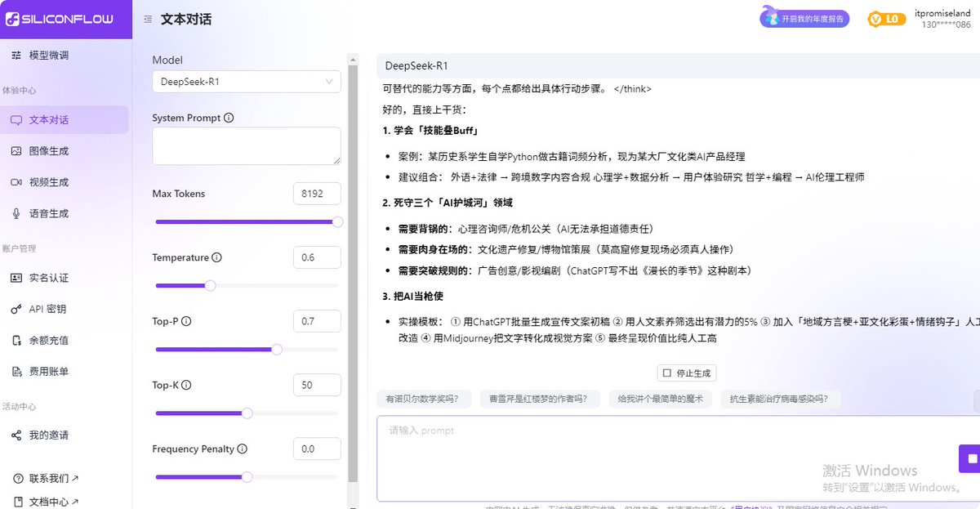Click the L0 level badge

(887, 19)
